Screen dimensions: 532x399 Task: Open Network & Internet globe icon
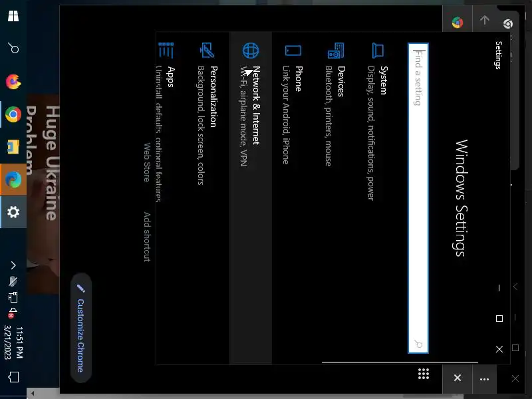(251, 51)
